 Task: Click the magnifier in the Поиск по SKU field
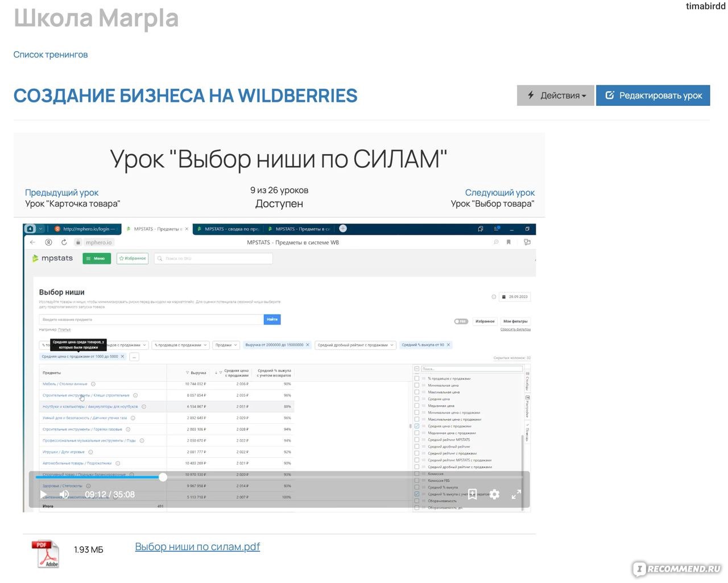pyautogui.click(x=160, y=258)
